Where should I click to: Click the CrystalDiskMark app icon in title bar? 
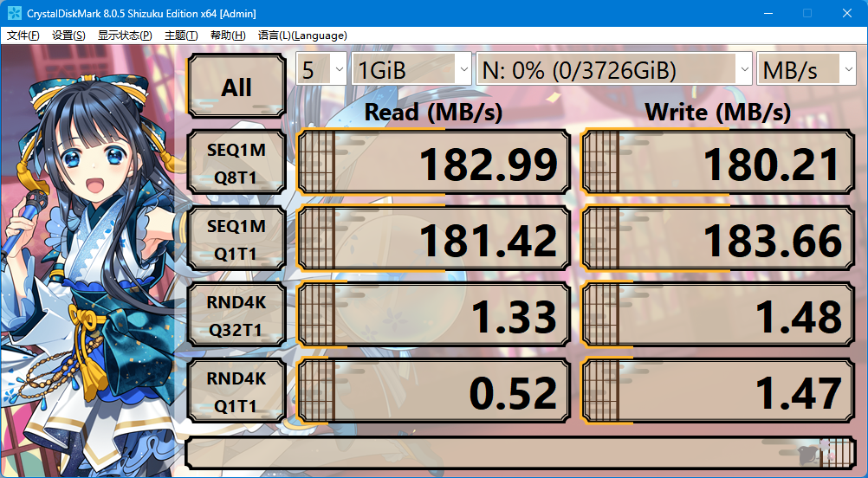(x=15, y=13)
